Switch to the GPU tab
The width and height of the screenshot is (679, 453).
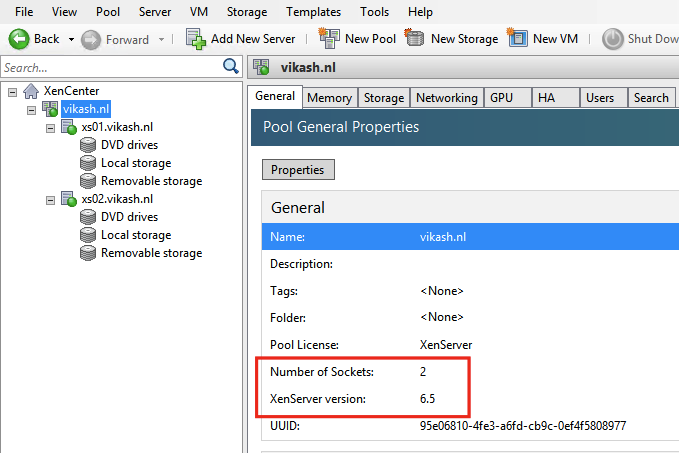pos(508,98)
